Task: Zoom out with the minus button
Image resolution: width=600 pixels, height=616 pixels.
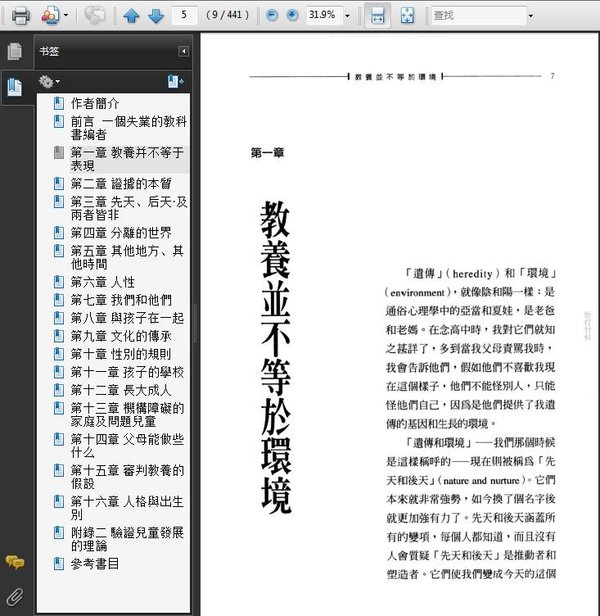Action: click(x=272, y=15)
